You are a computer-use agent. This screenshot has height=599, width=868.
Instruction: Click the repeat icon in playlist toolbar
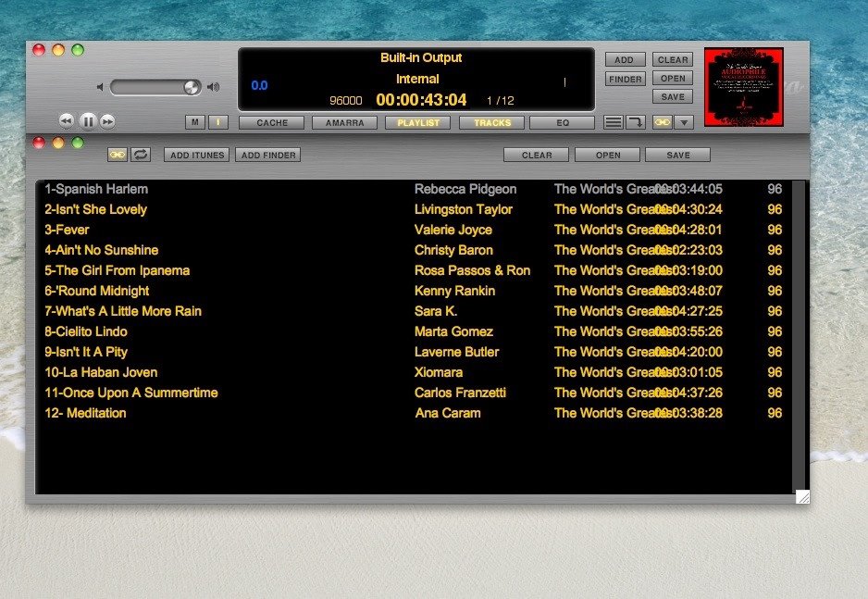point(141,155)
